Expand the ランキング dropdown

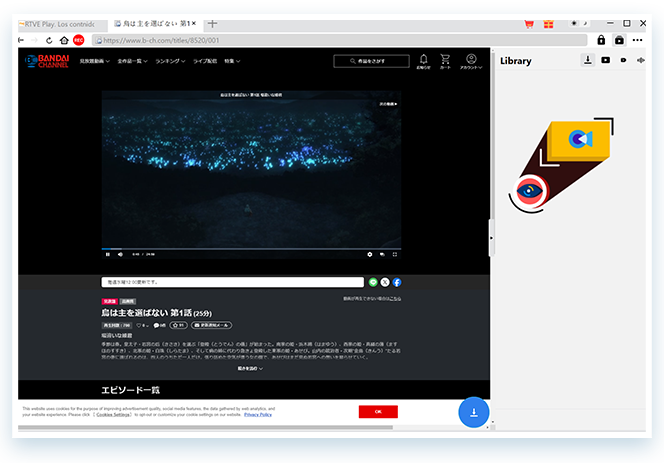click(x=170, y=61)
